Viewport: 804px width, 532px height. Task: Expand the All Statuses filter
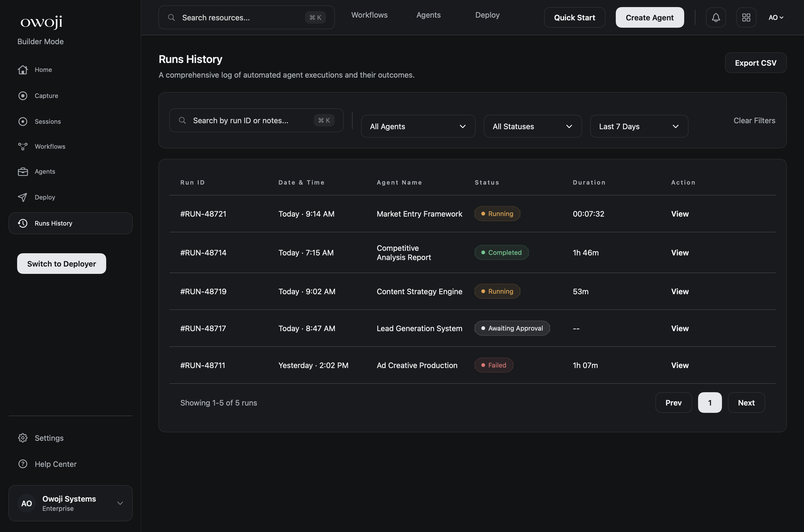point(532,126)
